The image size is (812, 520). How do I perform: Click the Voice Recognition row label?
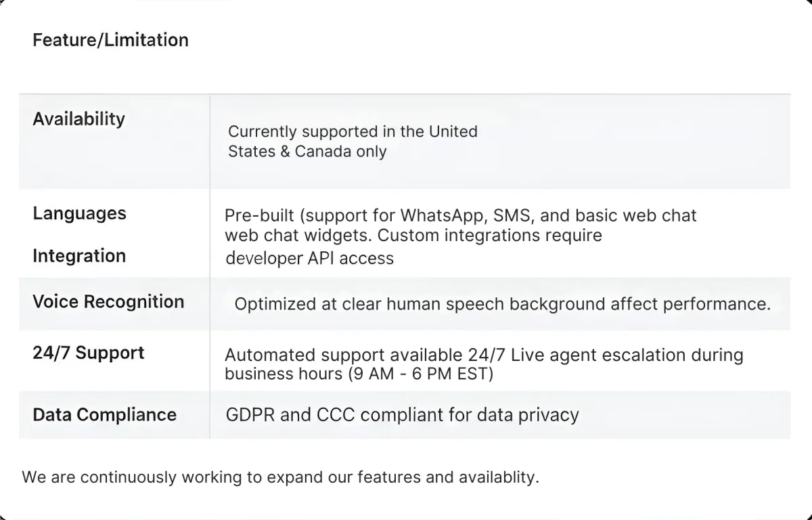tap(108, 301)
